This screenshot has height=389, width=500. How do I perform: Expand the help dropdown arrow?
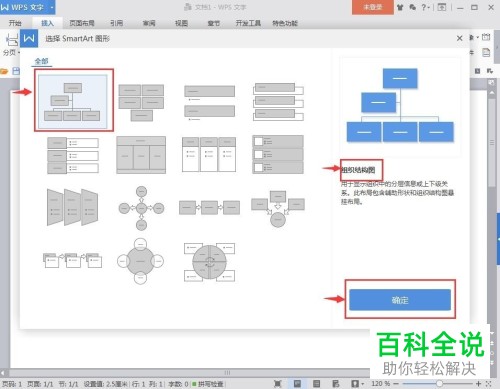coord(428,8)
